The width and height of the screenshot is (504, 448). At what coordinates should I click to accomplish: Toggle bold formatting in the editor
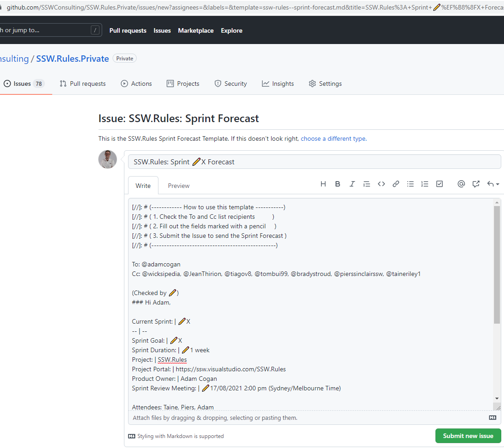[x=338, y=184]
